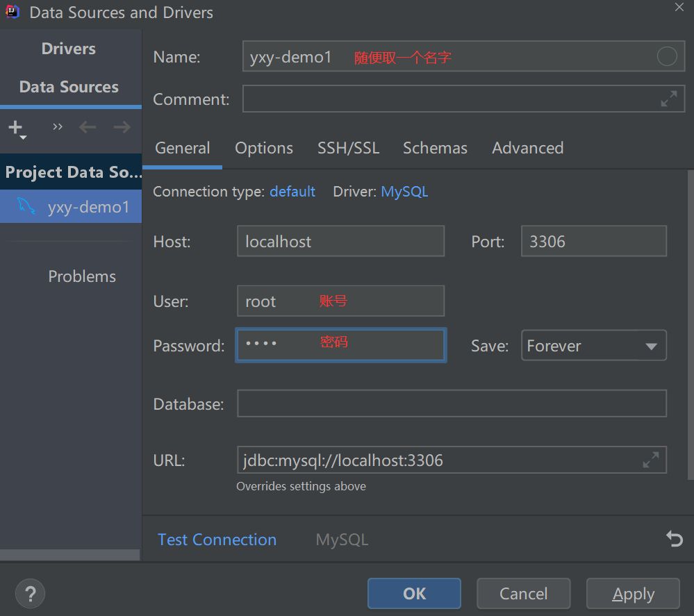This screenshot has width=694, height=616.
Task: Focus the Password field
Action: tap(341, 345)
